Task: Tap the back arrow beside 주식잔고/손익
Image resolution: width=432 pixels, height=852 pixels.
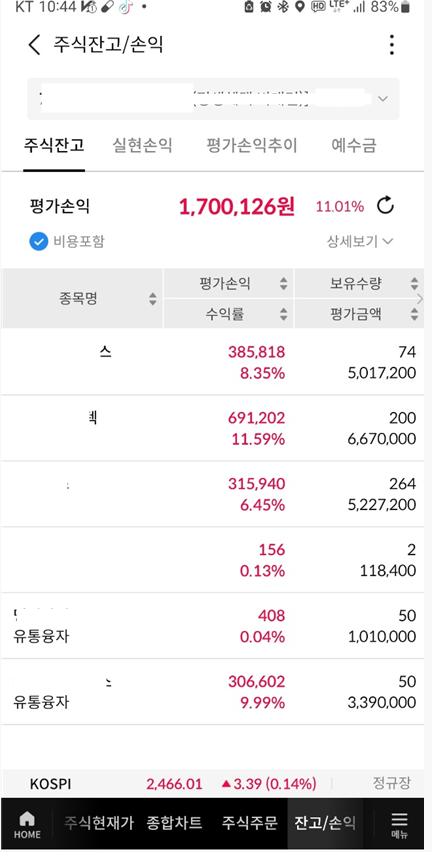Action: (34, 45)
